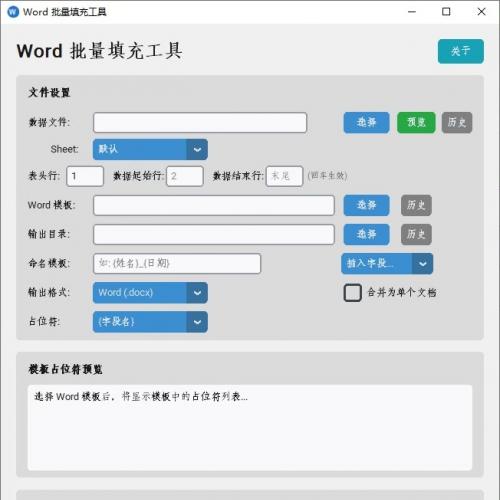
Task: Click the 表头行 input field
Action: click(x=85, y=176)
